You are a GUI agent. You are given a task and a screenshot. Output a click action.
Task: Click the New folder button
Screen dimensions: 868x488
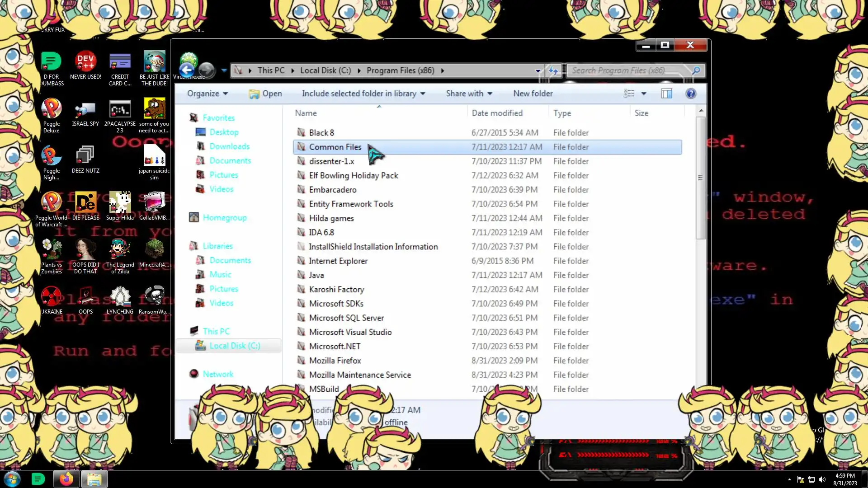pos(533,94)
